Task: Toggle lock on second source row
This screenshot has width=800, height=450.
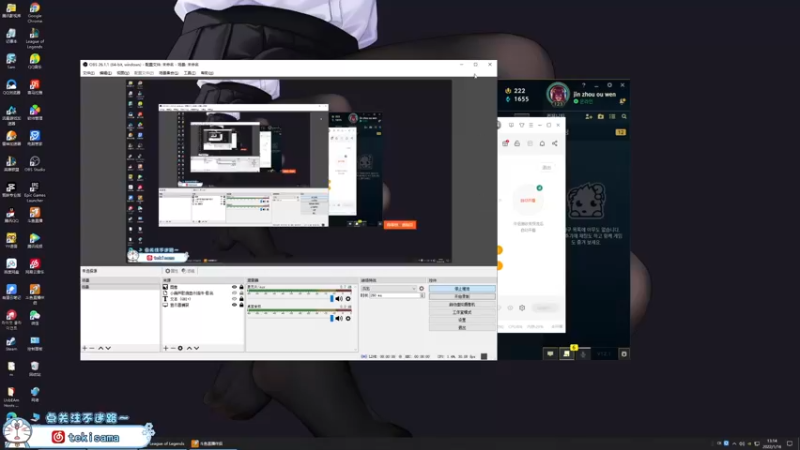Action: [x=241, y=293]
